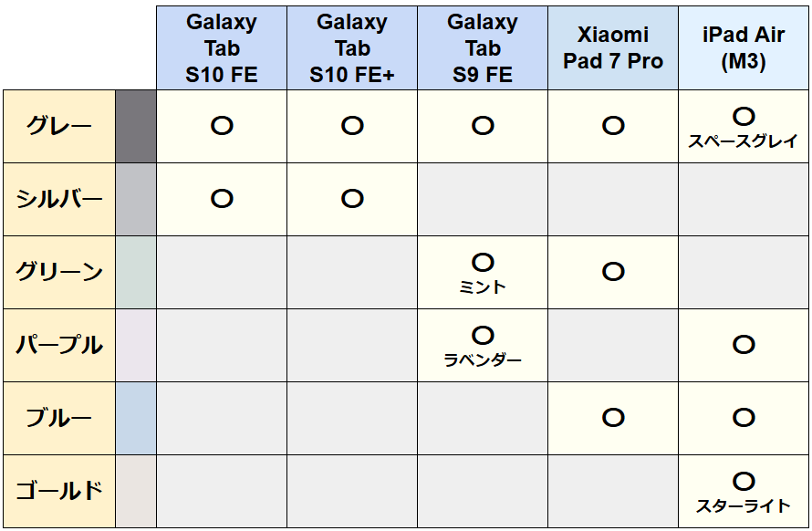Select the green color swatch

pyautogui.click(x=136, y=273)
